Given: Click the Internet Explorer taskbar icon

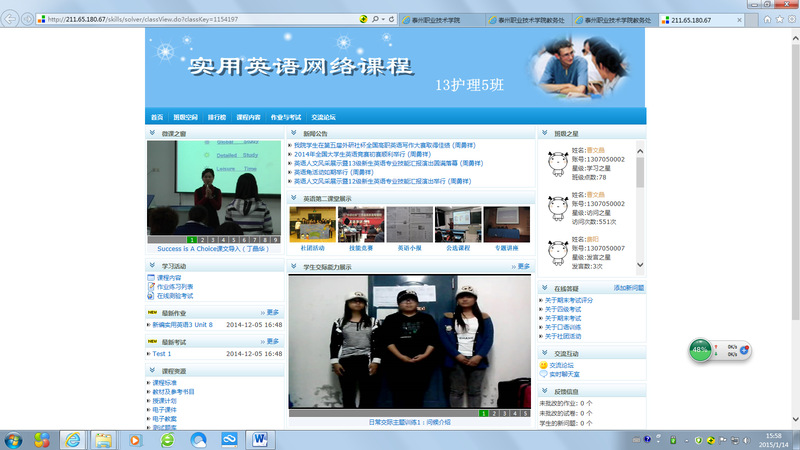Looking at the screenshot, I should [73, 438].
